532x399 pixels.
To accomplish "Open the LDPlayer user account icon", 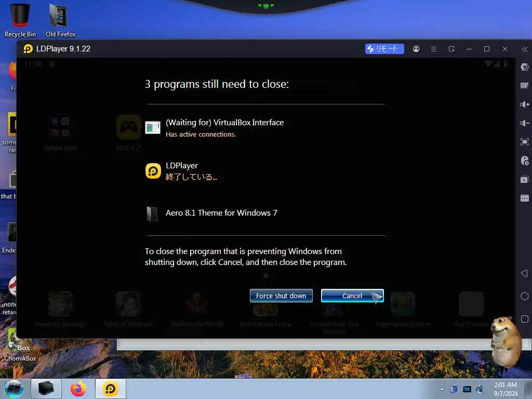I will pos(416,49).
